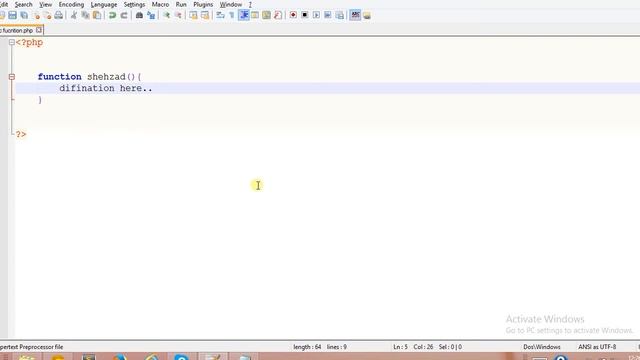Toggle the Function List icon
This screenshot has width=640, height=360.
(278, 16)
